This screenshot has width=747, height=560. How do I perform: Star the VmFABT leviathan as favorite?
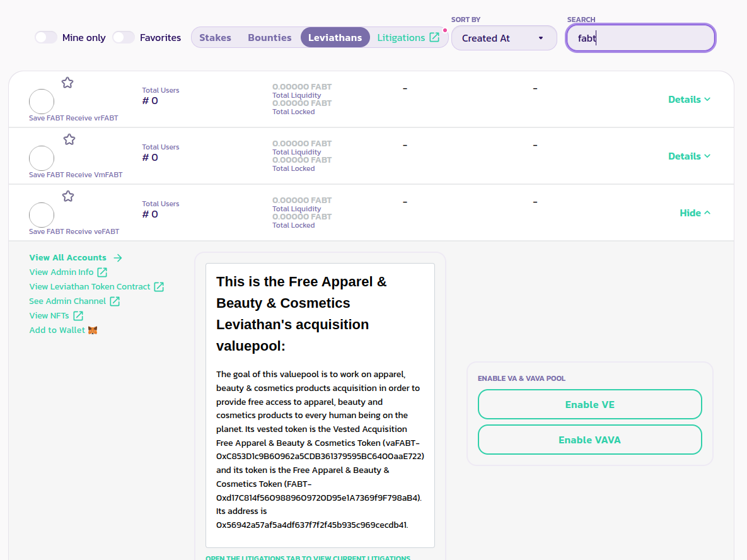pyautogui.click(x=69, y=139)
